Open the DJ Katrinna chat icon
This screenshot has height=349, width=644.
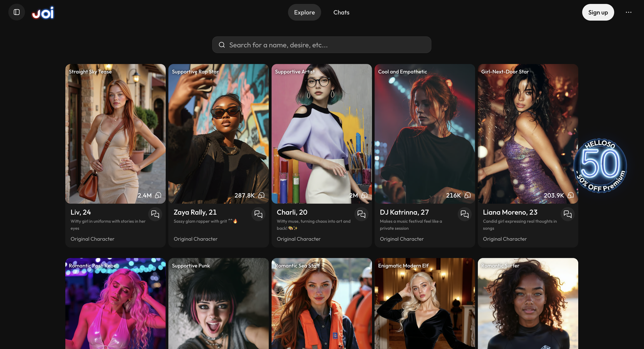pos(464,214)
